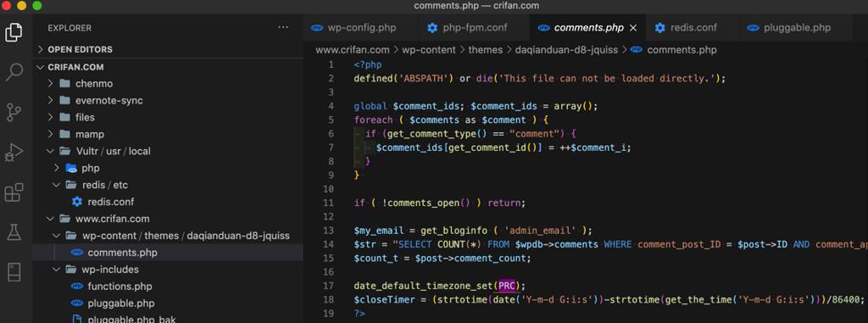Click the gear icon on php-fpm.conf tab
The image size is (868, 323).
(432, 28)
